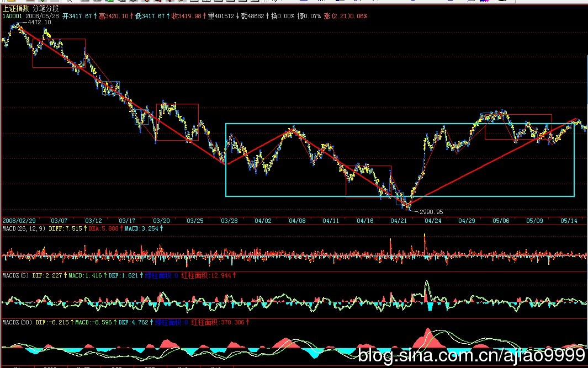The width and height of the screenshot is (588, 368).
Task: Click 红柱面积:370.306 in the MACDZ(30) panel
Action: coord(219,322)
